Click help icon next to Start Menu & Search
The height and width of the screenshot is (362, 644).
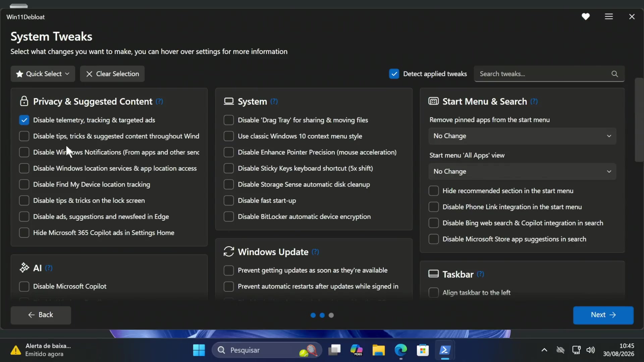[534, 101]
